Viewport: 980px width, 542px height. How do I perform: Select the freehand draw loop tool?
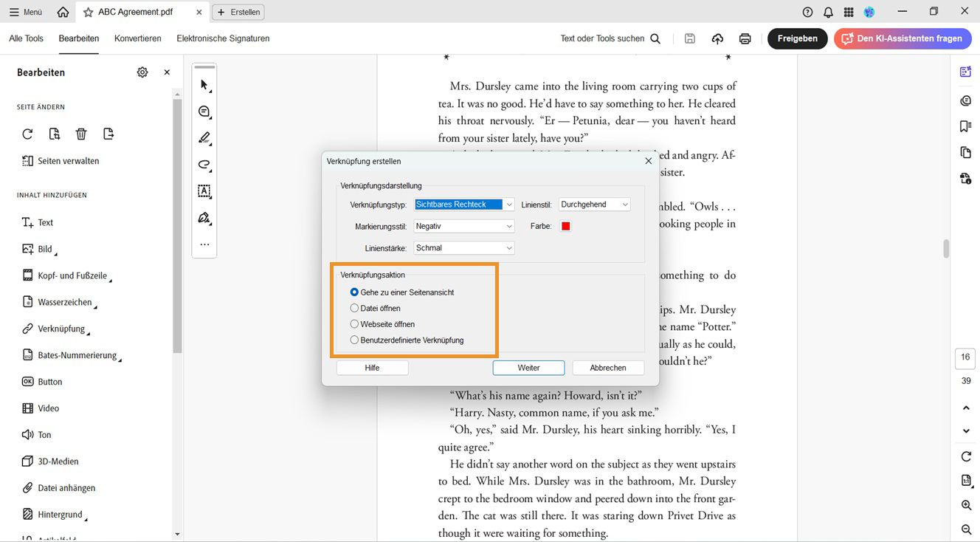coord(204,165)
